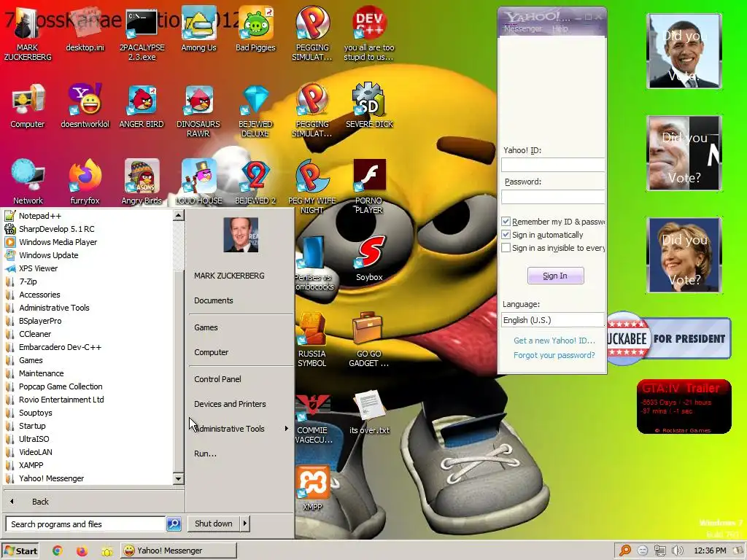Launch the furryfox browser icon
The width and height of the screenshot is (747, 560).
[85, 182]
